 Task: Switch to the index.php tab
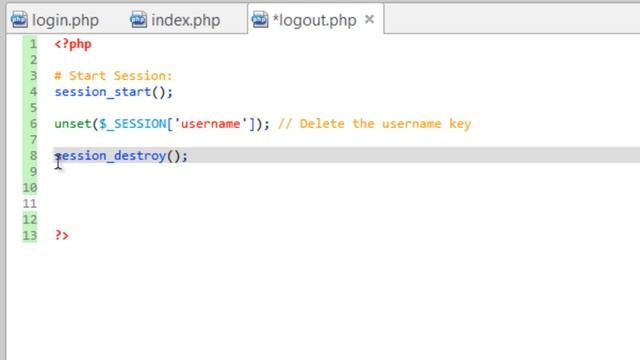pyautogui.click(x=176, y=20)
